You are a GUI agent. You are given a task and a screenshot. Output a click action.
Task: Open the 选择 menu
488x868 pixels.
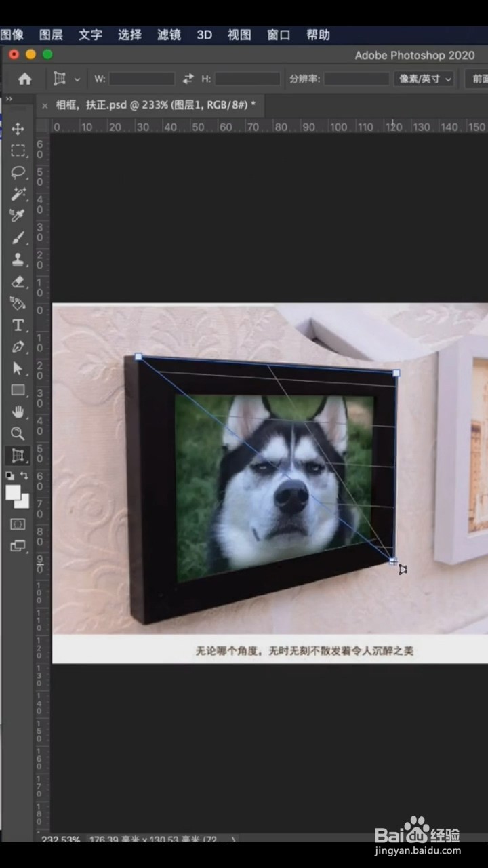(x=129, y=35)
